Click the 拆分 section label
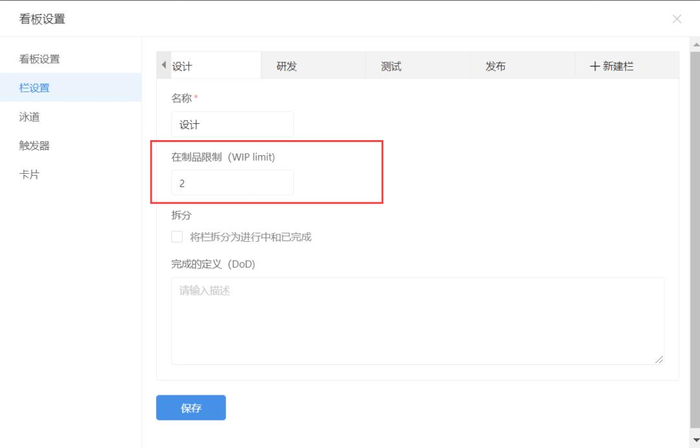 (181, 215)
